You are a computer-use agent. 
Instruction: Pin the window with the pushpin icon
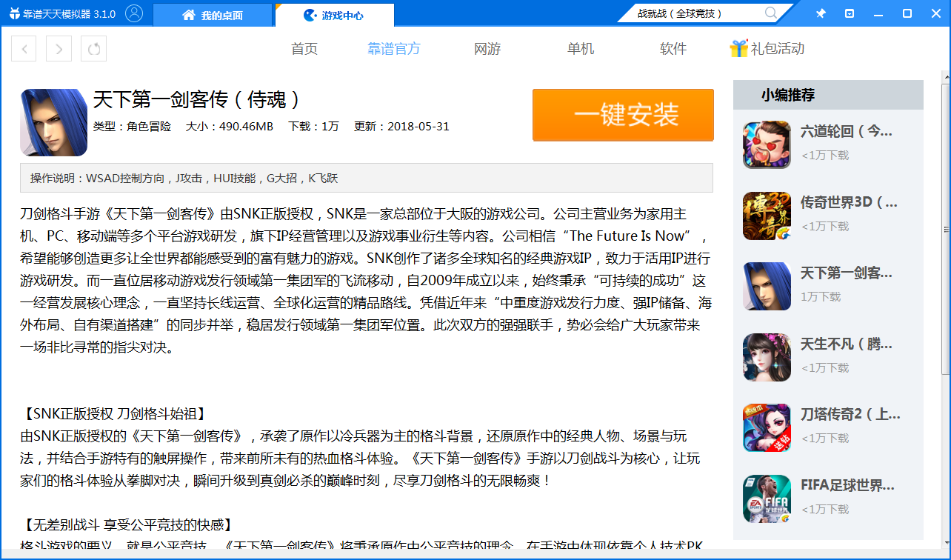click(821, 13)
